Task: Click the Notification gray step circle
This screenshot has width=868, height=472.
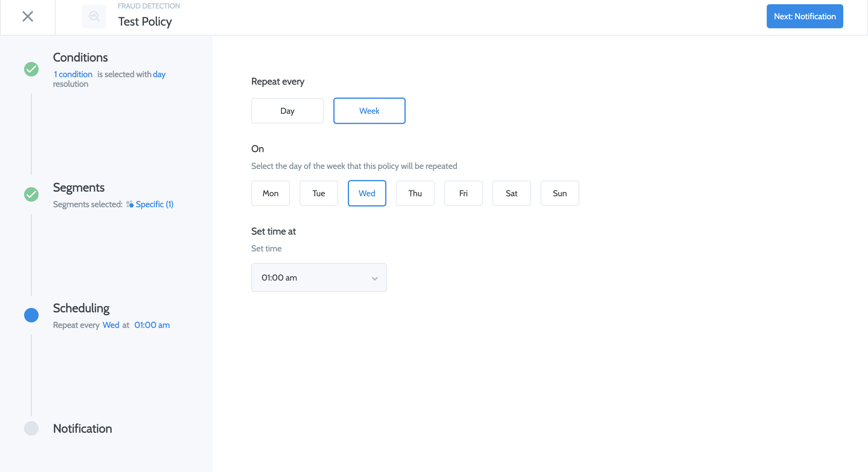Action: [x=31, y=428]
